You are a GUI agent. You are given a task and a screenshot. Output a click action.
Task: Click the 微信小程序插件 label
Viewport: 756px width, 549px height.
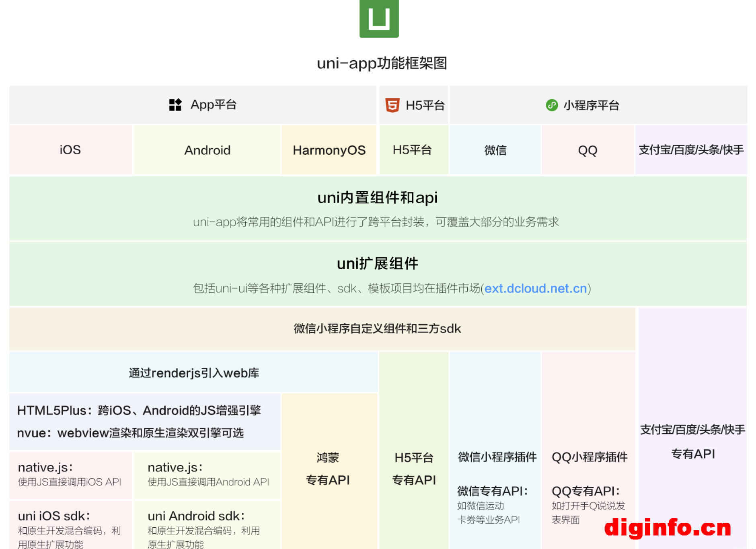tap(497, 457)
